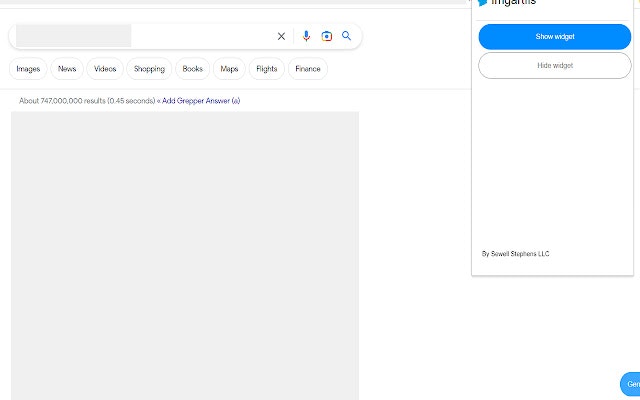The image size is (640, 400).
Task: Click the extension logo icon in popup header
Action: [x=483, y=2]
